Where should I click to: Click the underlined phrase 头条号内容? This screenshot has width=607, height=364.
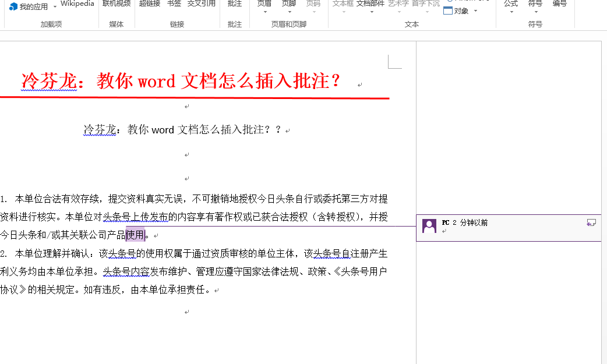tap(126, 271)
